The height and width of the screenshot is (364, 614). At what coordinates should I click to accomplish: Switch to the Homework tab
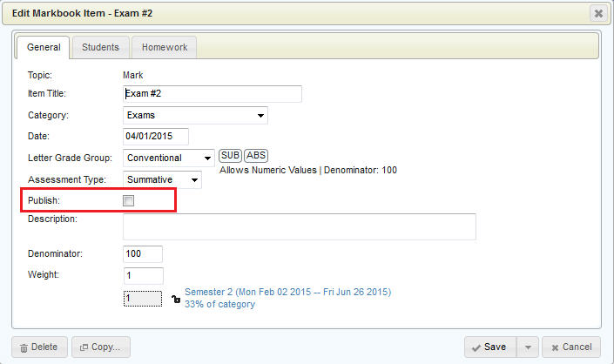tap(165, 47)
